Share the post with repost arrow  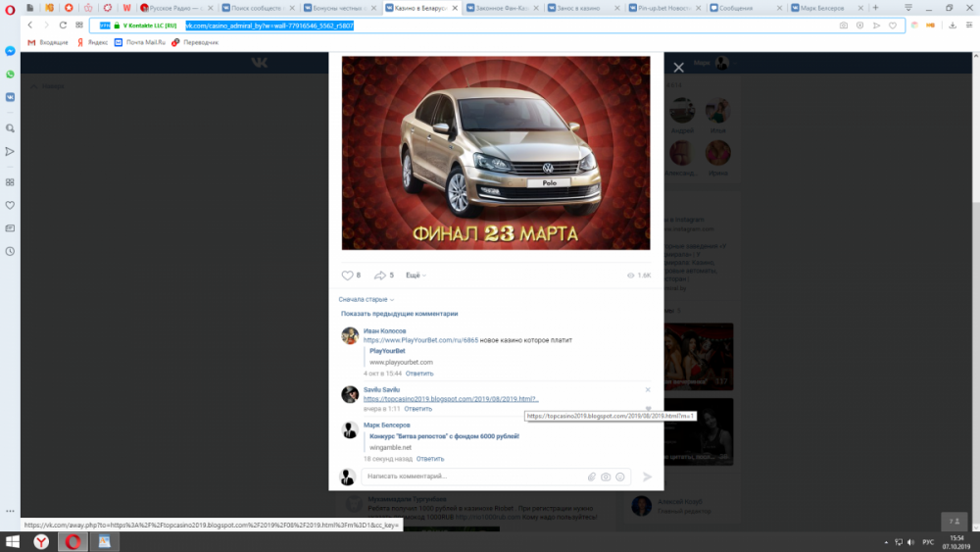tap(380, 276)
